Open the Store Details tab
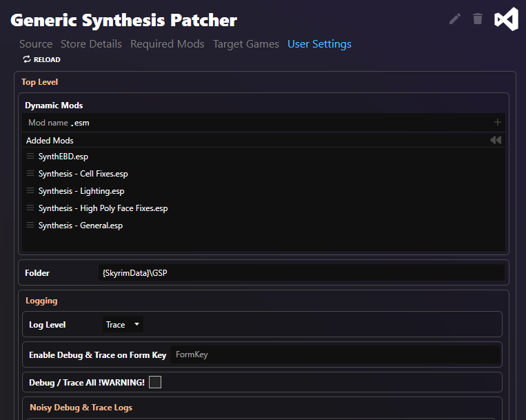Image resolution: width=526 pixels, height=420 pixels. [91, 44]
